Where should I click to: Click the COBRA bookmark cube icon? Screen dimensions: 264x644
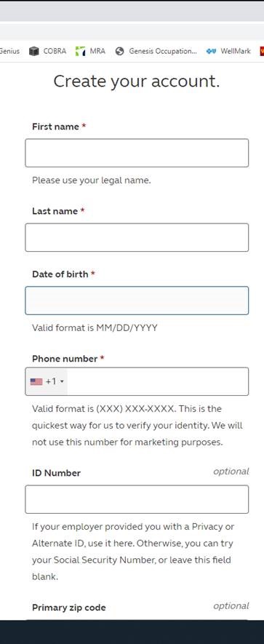34,52
